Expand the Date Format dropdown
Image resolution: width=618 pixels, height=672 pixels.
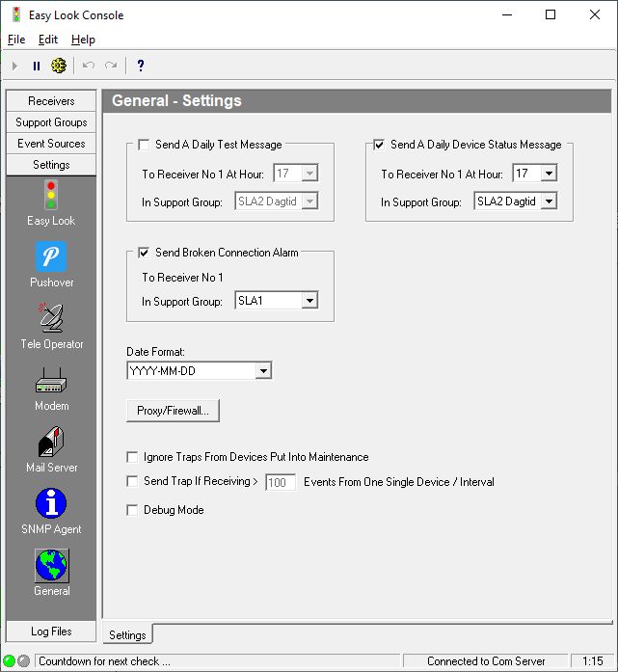263,371
